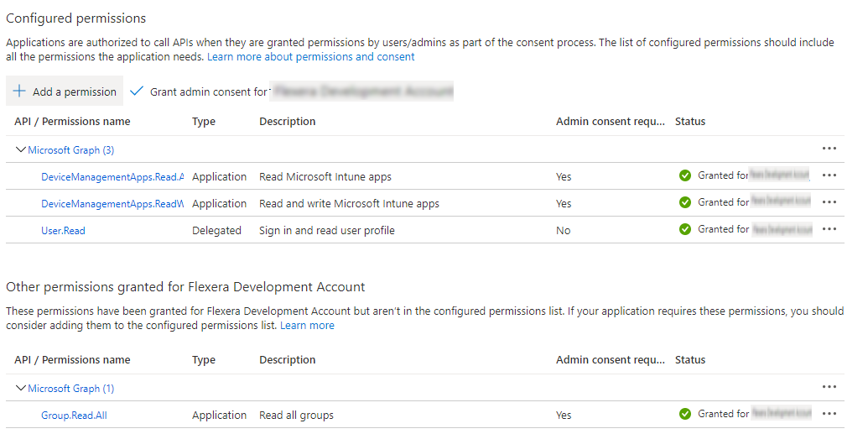Open Learn more link under Other permissions

pyautogui.click(x=307, y=326)
